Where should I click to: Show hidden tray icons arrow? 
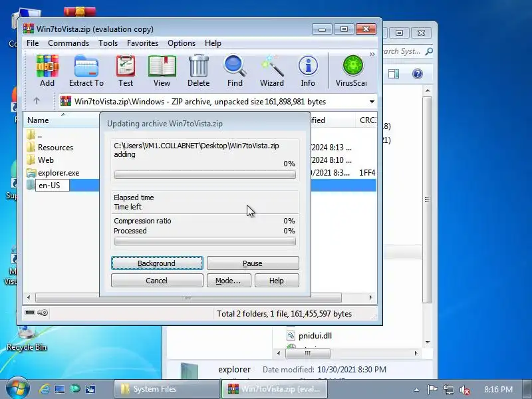[x=416, y=390]
